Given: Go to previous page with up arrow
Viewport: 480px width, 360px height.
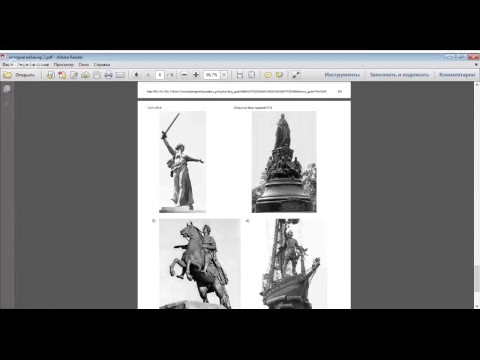Looking at the screenshot, I should (x=136, y=75).
